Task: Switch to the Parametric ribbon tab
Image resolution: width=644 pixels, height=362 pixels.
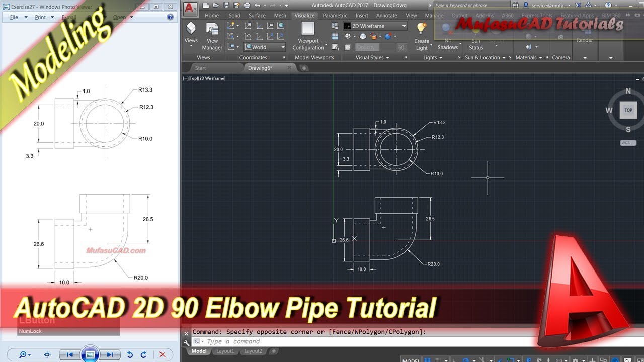Action: tap(335, 16)
